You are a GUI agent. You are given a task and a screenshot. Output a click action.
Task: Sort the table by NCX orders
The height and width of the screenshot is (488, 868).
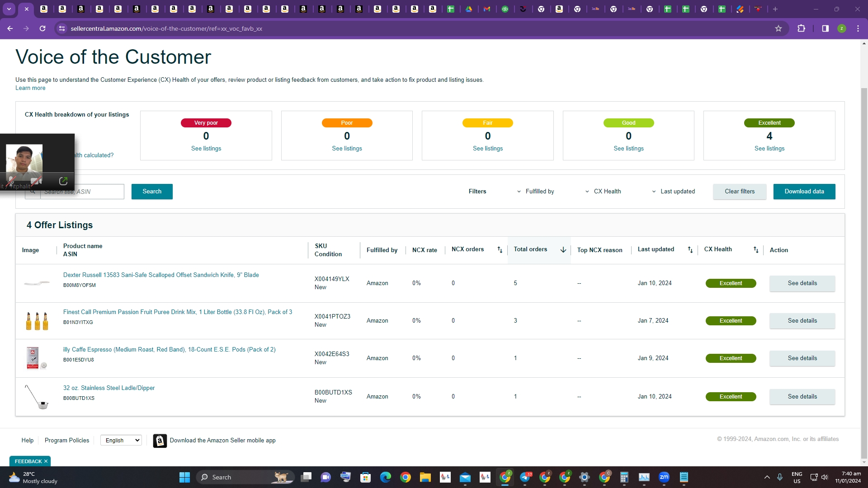500,250
